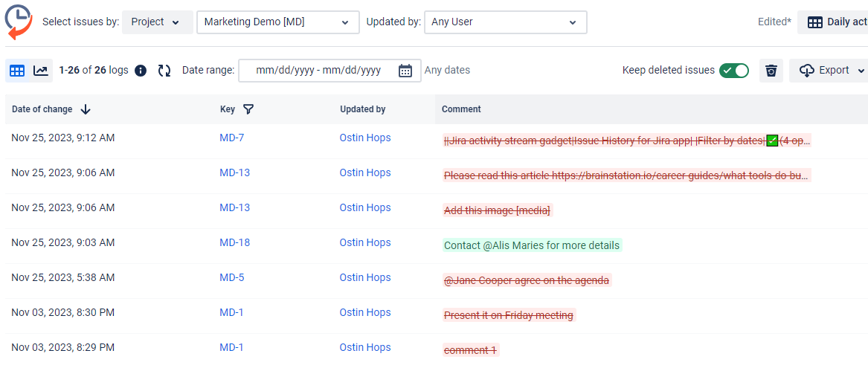Click Ostin Hops in MD-7 row
The height and width of the screenshot is (368, 868).
click(364, 138)
